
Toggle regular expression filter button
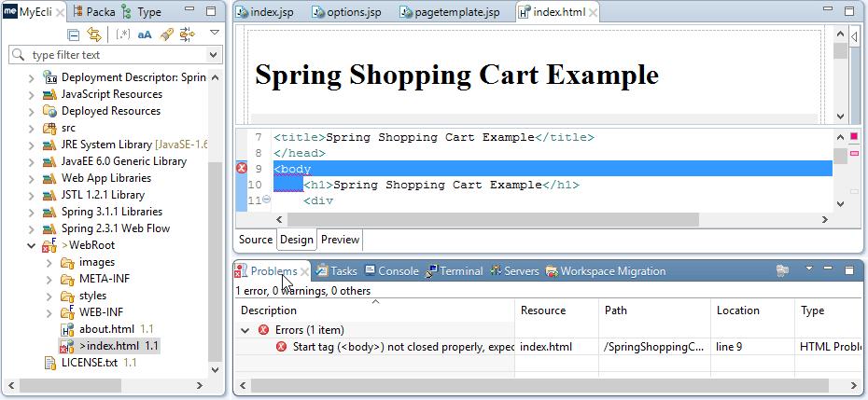point(123,34)
